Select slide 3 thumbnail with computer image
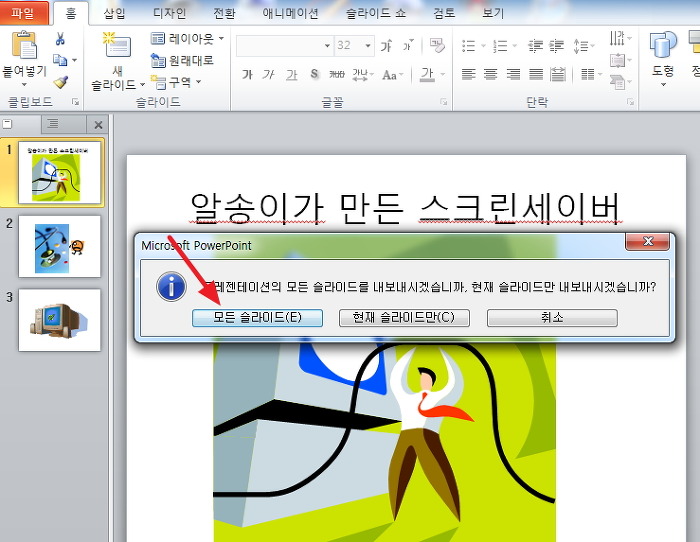The image size is (700, 542). pyautogui.click(x=60, y=320)
